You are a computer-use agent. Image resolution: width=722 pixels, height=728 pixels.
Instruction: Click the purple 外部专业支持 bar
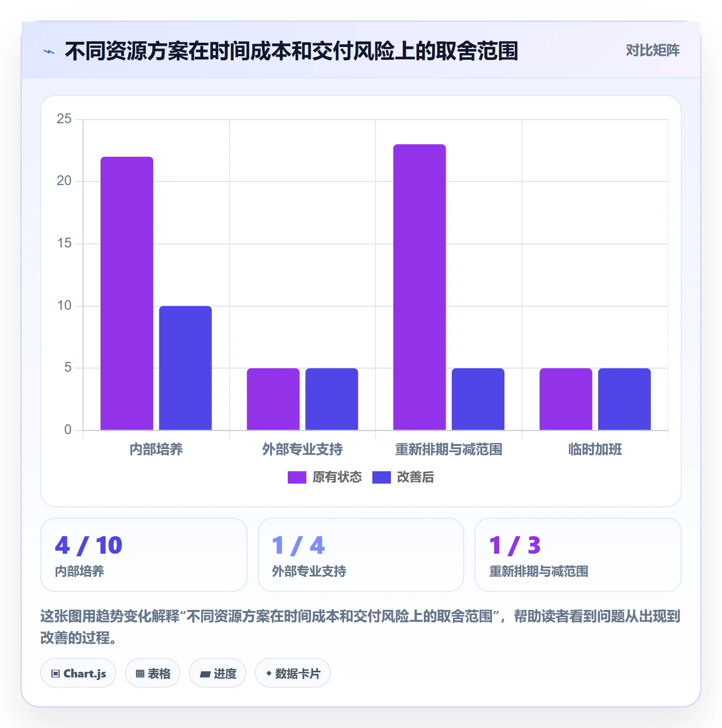coord(273,399)
